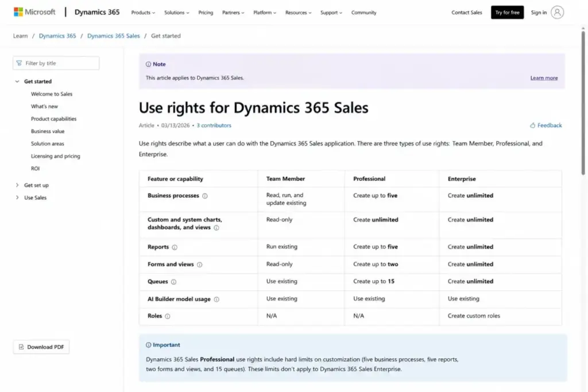
Task: Open the Products dropdown menu
Action: pyautogui.click(x=143, y=13)
